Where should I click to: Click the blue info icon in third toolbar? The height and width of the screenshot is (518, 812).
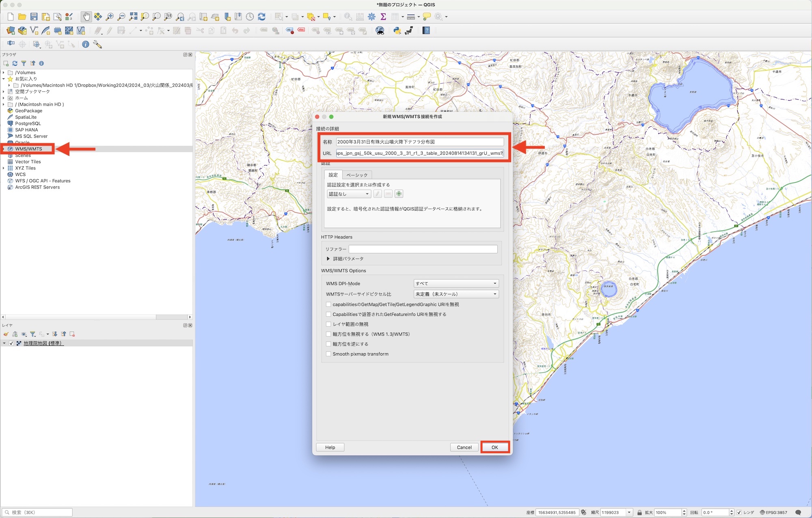(86, 44)
